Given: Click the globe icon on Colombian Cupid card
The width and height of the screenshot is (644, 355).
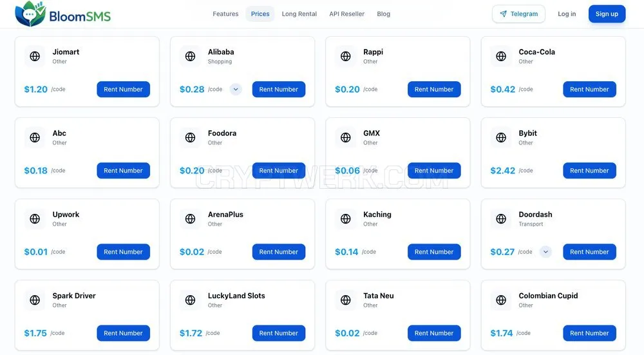Looking at the screenshot, I should click(501, 300).
